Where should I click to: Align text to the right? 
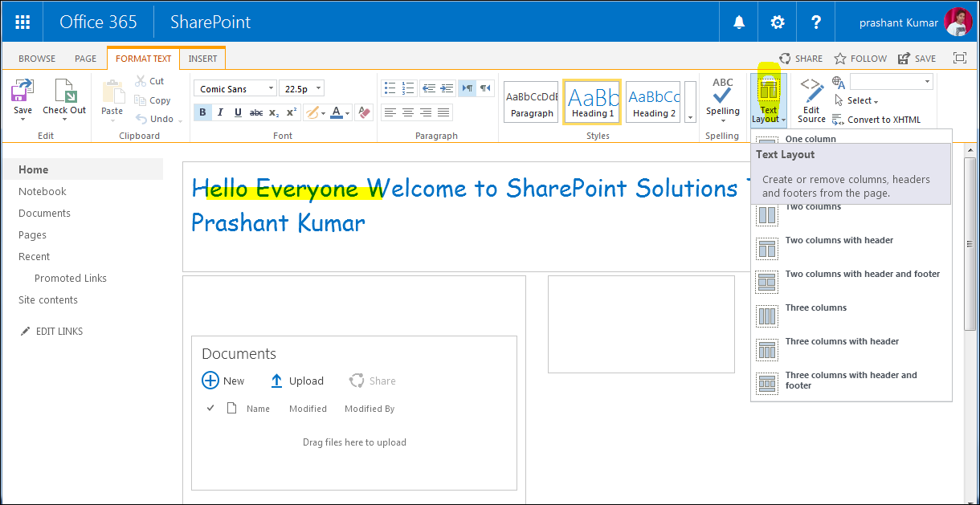426,112
